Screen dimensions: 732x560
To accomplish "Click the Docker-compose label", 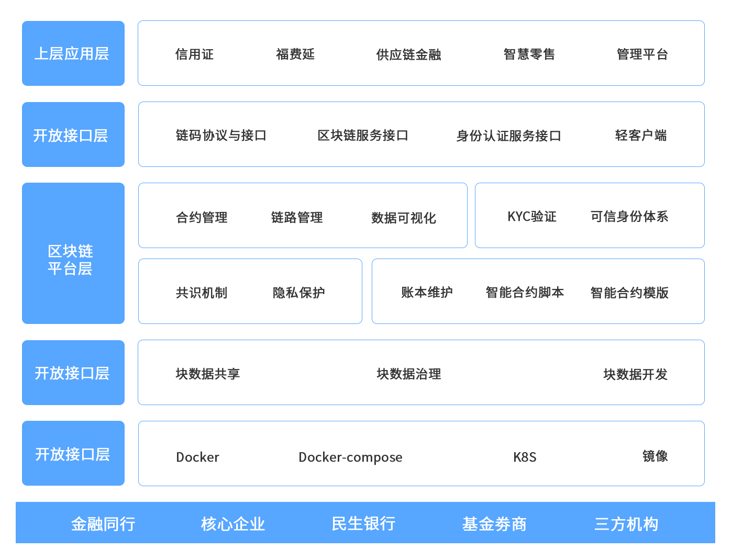I will pos(350,457).
